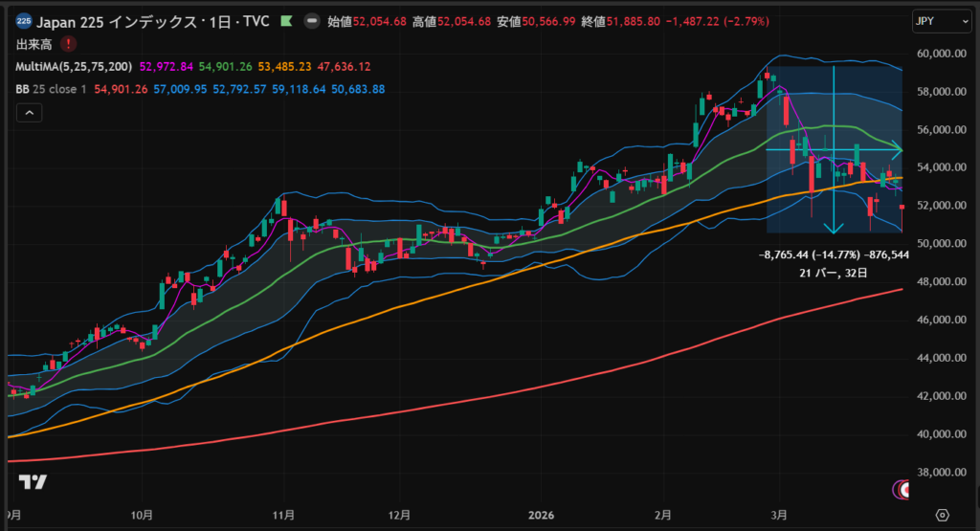This screenshot has width=980, height=531.
Task: Click the gray minus market status icon
Action: point(312,20)
